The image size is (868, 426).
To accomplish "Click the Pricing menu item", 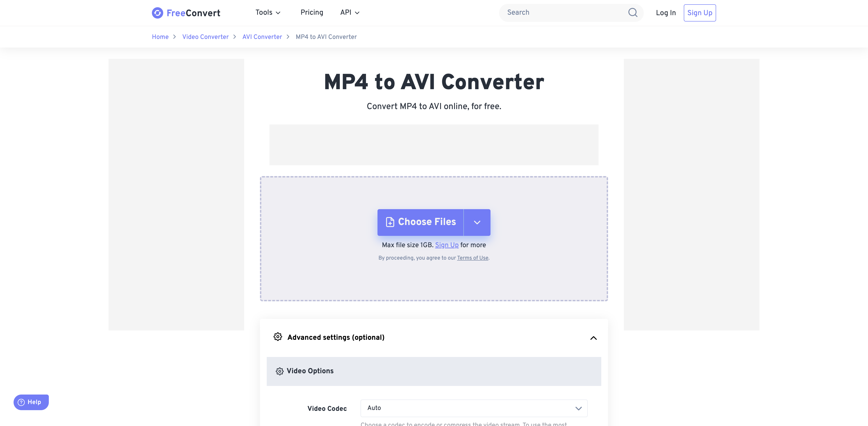I will (x=312, y=13).
